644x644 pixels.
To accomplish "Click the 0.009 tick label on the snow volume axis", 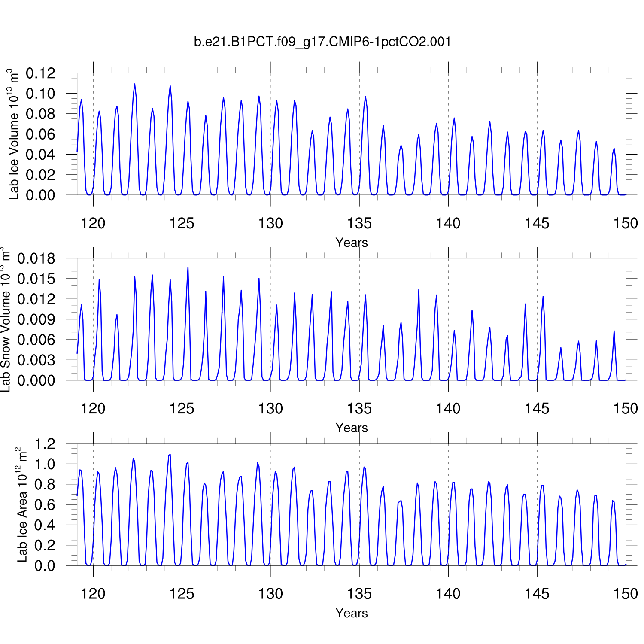I will [x=36, y=319].
